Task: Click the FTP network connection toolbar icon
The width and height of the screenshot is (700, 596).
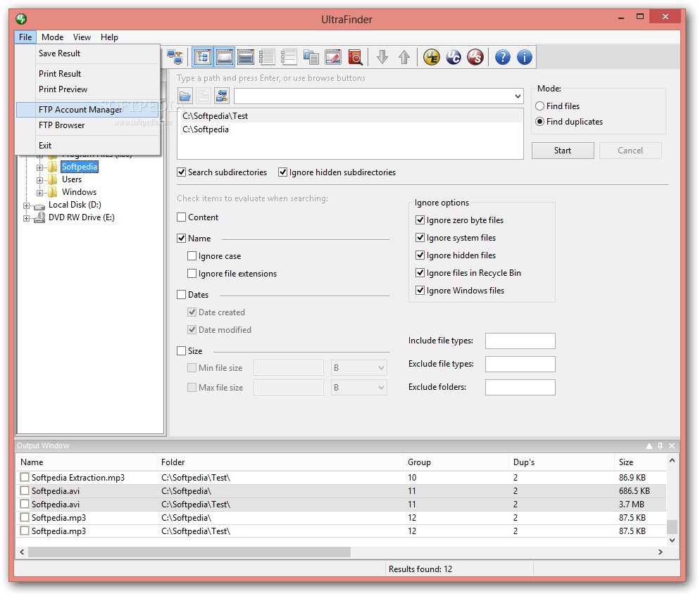Action: tap(175, 57)
